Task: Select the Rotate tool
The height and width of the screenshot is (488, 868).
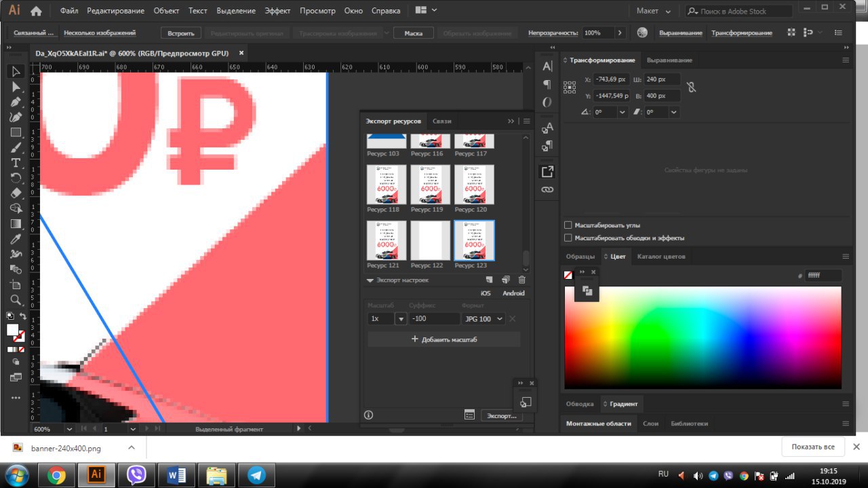Action: [16, 178]
